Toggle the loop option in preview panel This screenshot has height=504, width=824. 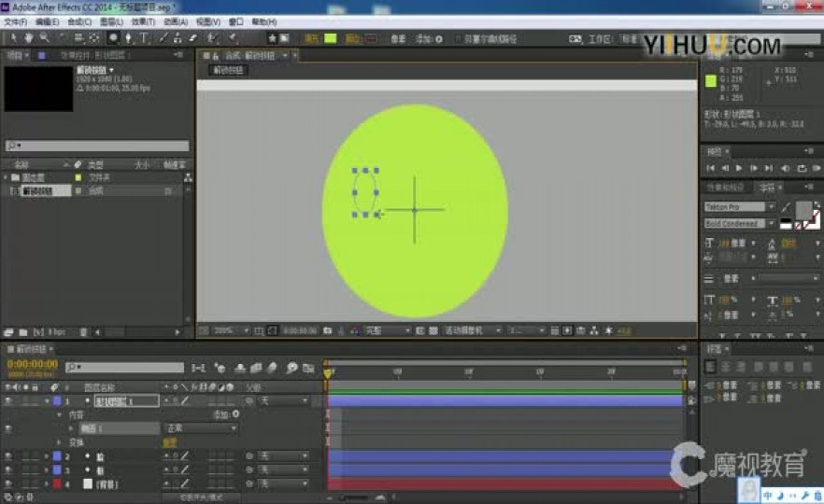point(802,168)
